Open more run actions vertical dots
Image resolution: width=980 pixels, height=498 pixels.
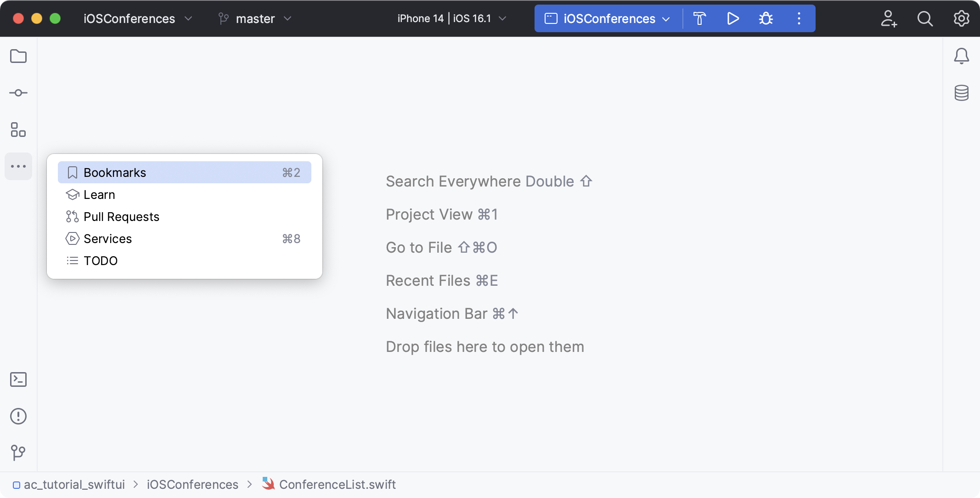tap(799, 18)
